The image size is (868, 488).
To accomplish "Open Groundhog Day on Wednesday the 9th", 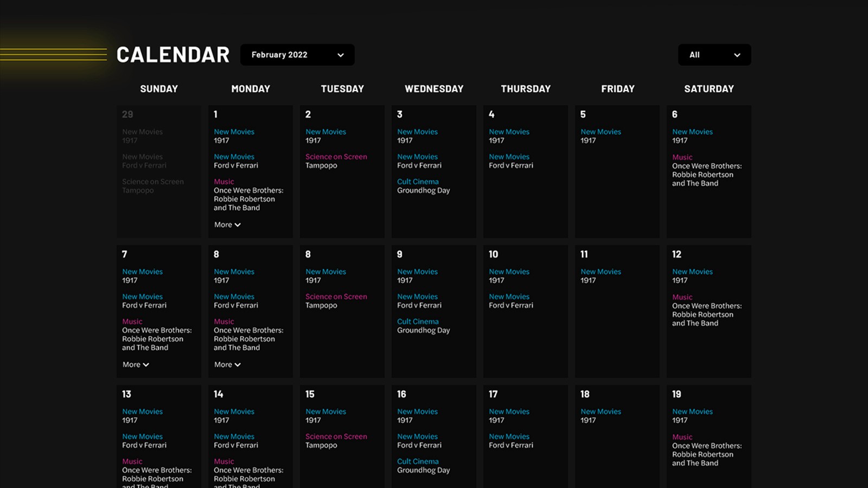I will point(424,330).
